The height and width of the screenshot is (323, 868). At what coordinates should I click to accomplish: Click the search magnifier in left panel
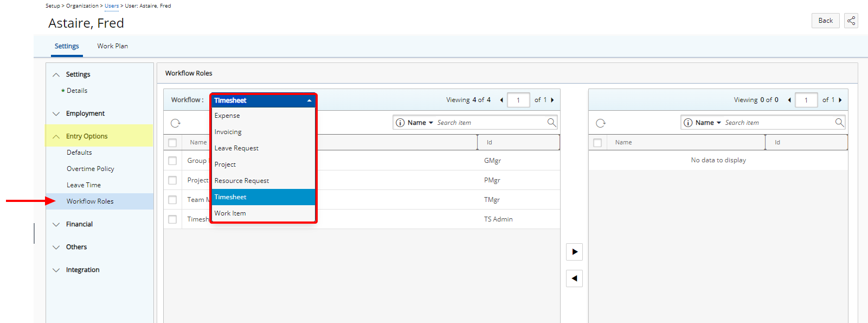[551, 122]
